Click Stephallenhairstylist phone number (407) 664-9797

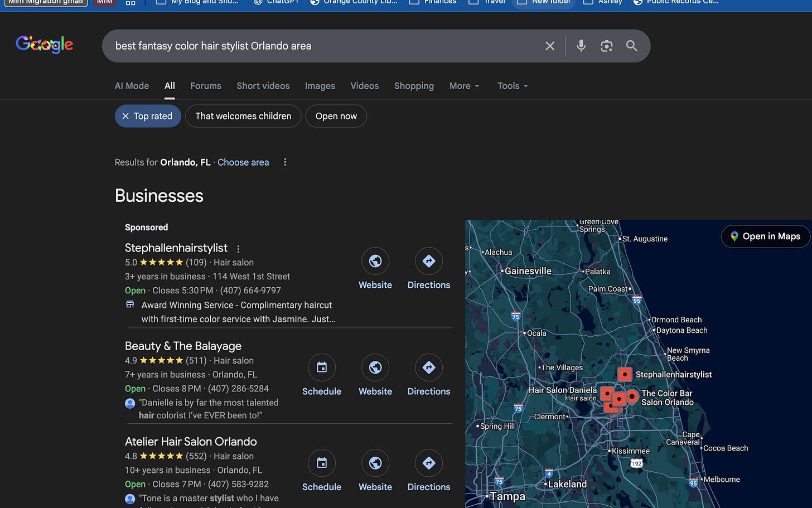coord(250,291)
